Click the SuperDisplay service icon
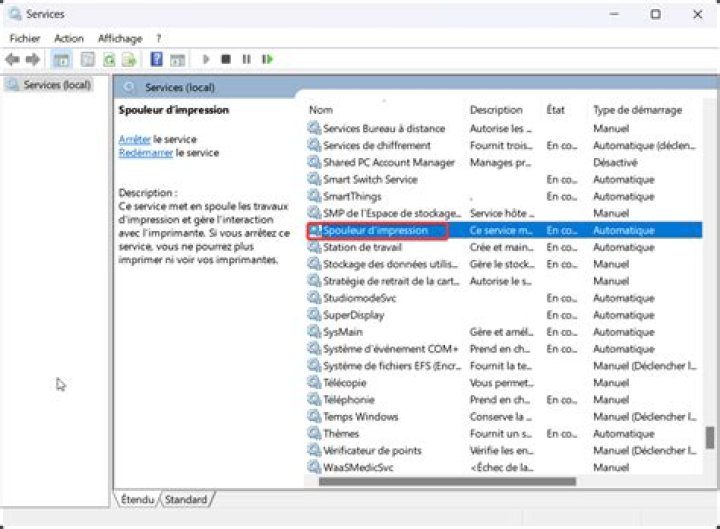The height and width of the screenshot is (529, 720). coord(314,315)
